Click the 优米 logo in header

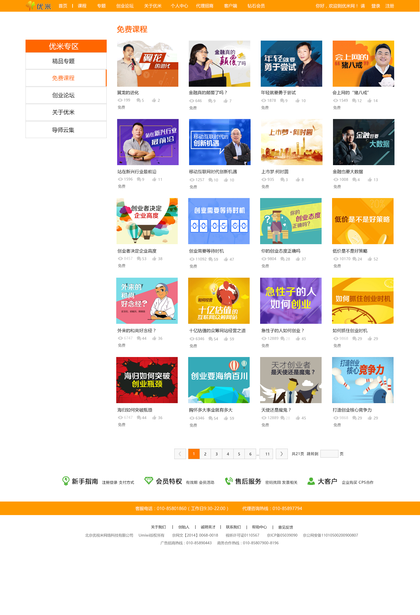38,5
